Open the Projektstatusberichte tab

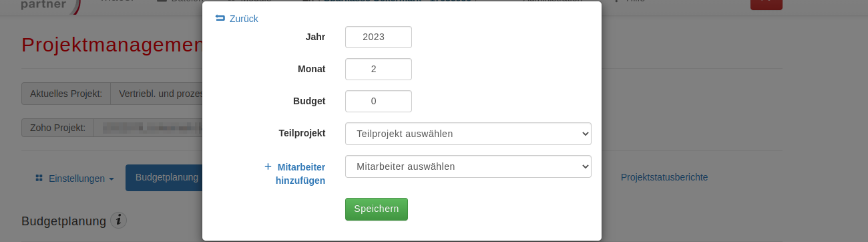[x=664, y=177]
